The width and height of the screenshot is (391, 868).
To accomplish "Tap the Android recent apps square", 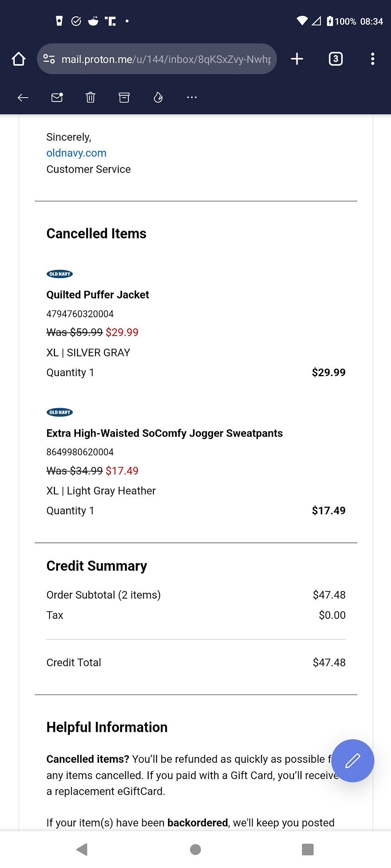I will click(x=308, y=849).
